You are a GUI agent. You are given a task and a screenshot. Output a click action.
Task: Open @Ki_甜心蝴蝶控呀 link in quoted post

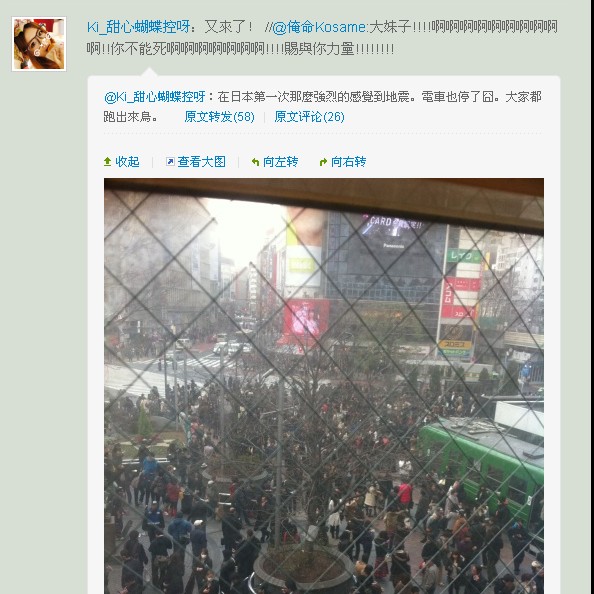(x=155, y=97)
